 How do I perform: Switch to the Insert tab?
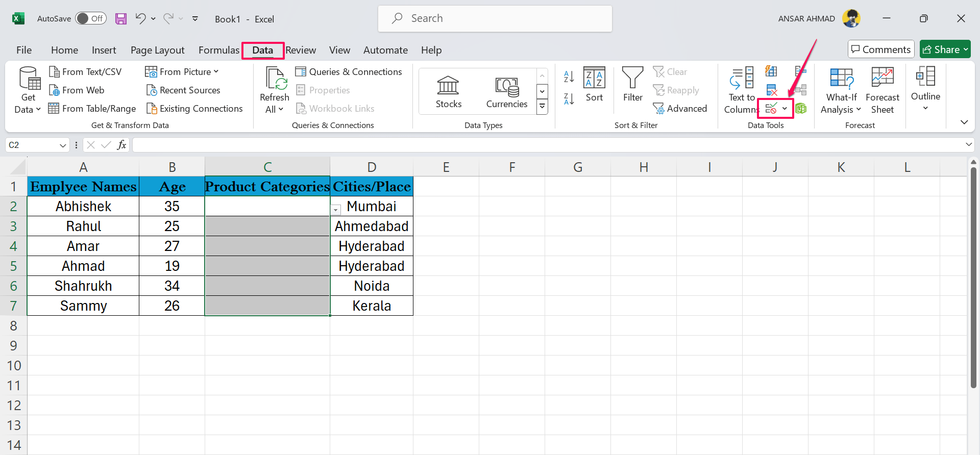tap(104, 50)
